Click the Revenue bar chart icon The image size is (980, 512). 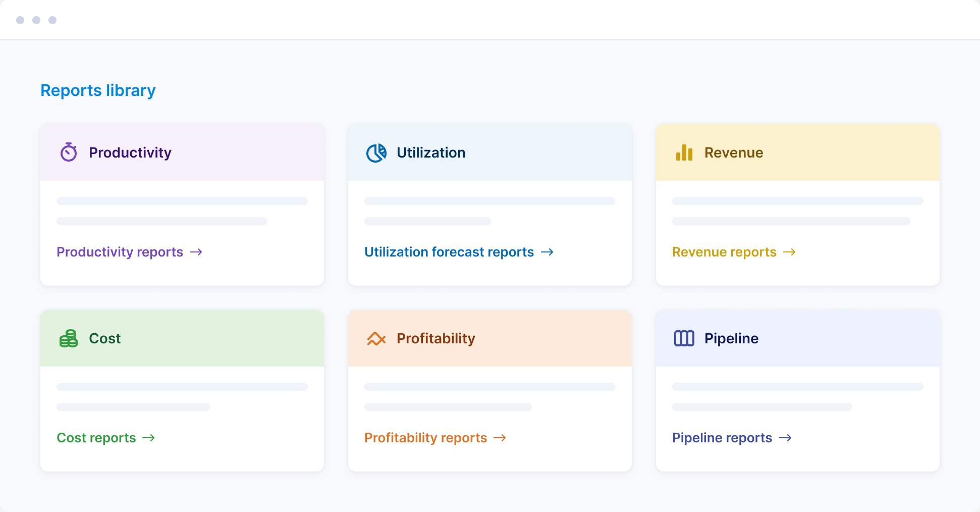[684, 152]
